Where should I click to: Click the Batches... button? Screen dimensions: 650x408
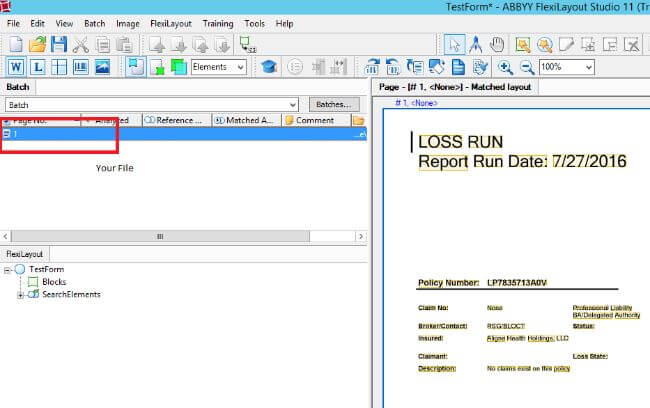click(x=334, y=104)
